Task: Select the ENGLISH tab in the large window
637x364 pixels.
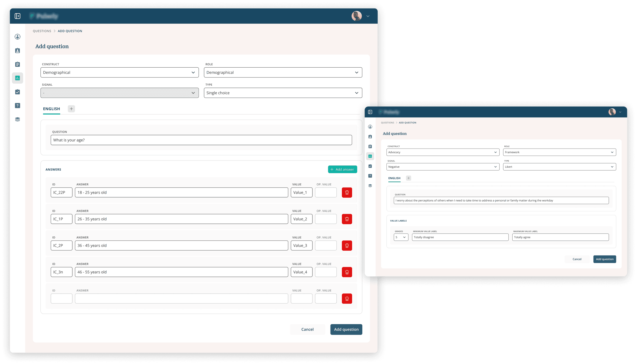Action: 52,109
